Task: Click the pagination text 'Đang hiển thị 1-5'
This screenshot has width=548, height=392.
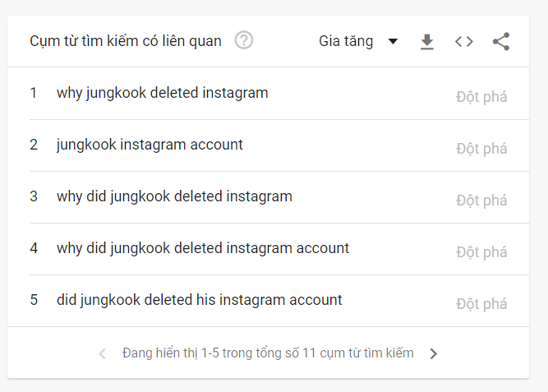Action: click(x=268, y=353)
